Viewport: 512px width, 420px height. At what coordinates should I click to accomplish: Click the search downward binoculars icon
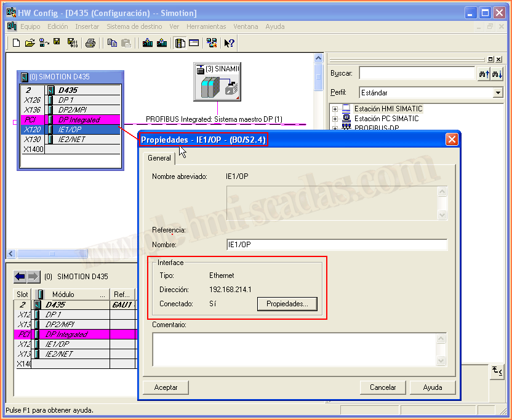[497, 74]
